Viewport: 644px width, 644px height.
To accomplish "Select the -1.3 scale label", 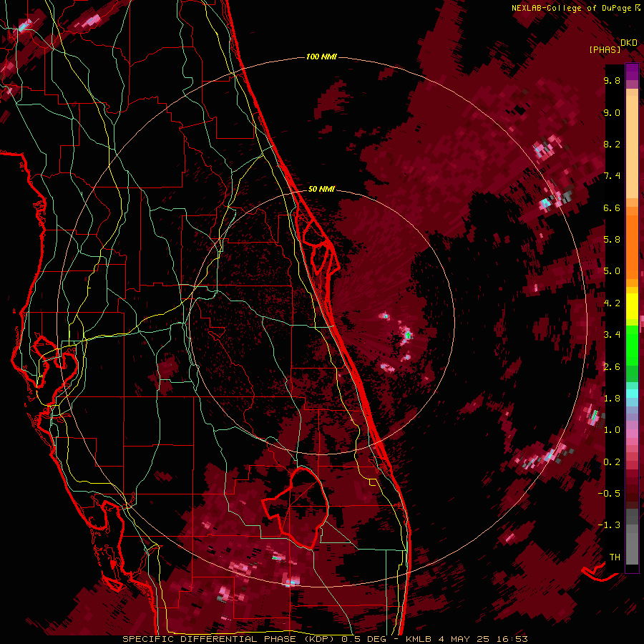I will pos(609,525).
